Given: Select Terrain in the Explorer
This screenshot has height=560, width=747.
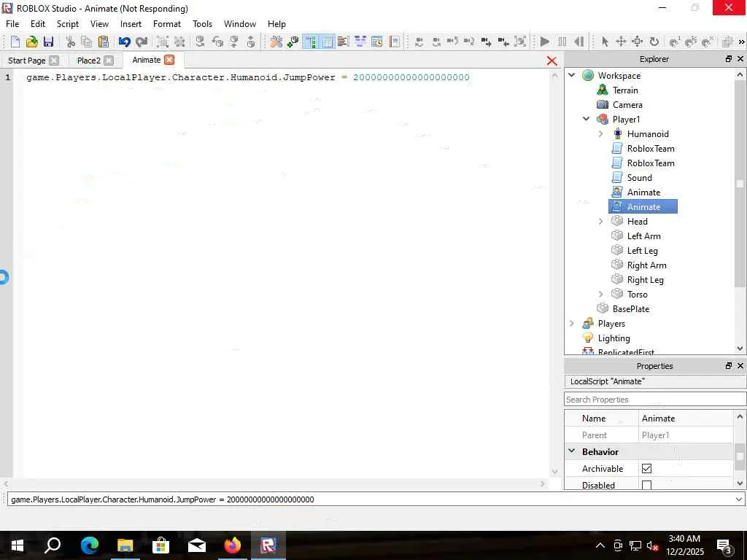Looking at the screenshot, I should click(x=625, y=90).
